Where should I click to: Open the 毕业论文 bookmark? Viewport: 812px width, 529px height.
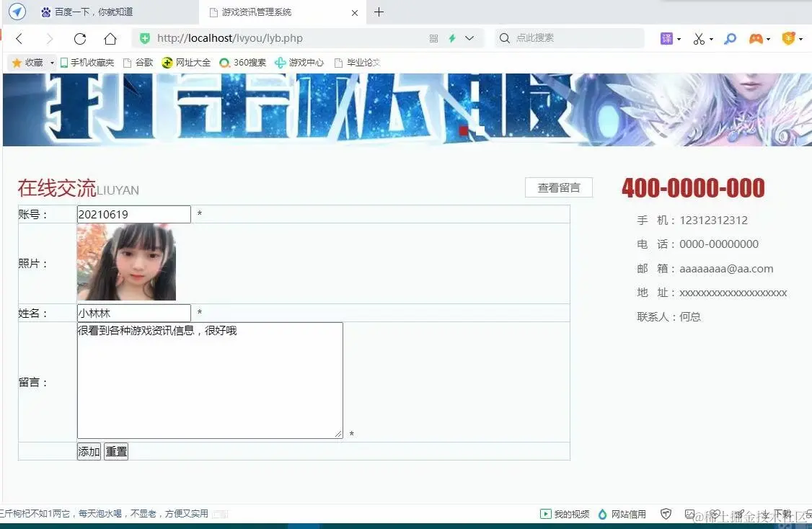tap(357, 63)
